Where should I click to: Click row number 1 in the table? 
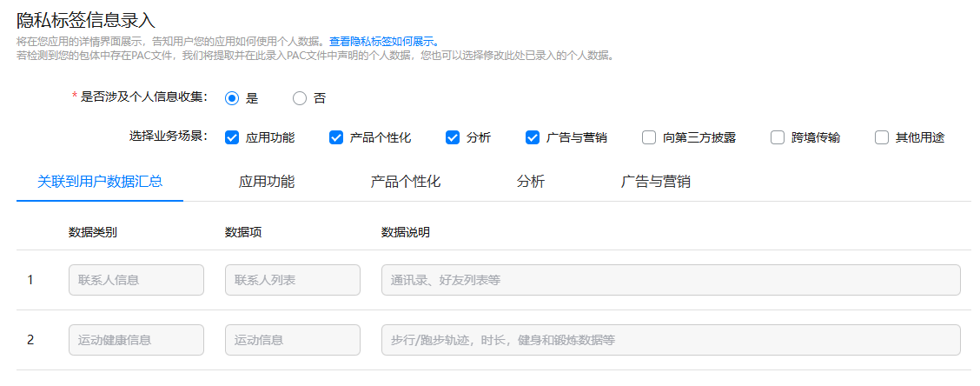30,280
